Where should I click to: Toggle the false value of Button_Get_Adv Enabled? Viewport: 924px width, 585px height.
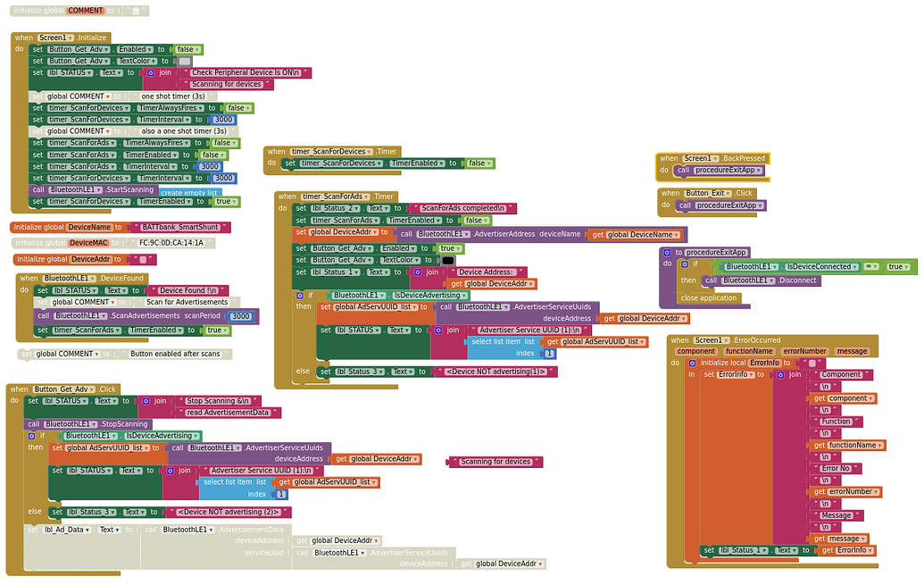click(x=188, y=49)
